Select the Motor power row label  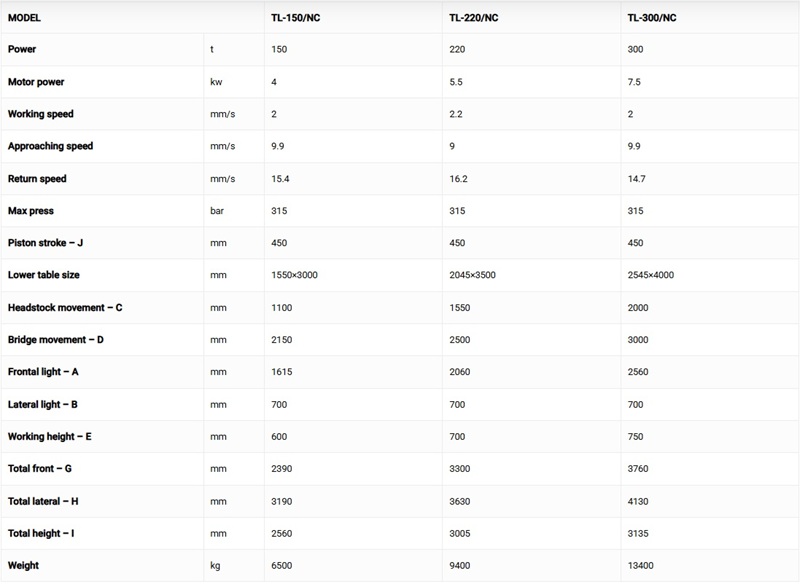pyautogui.click(x=36, y=81)
